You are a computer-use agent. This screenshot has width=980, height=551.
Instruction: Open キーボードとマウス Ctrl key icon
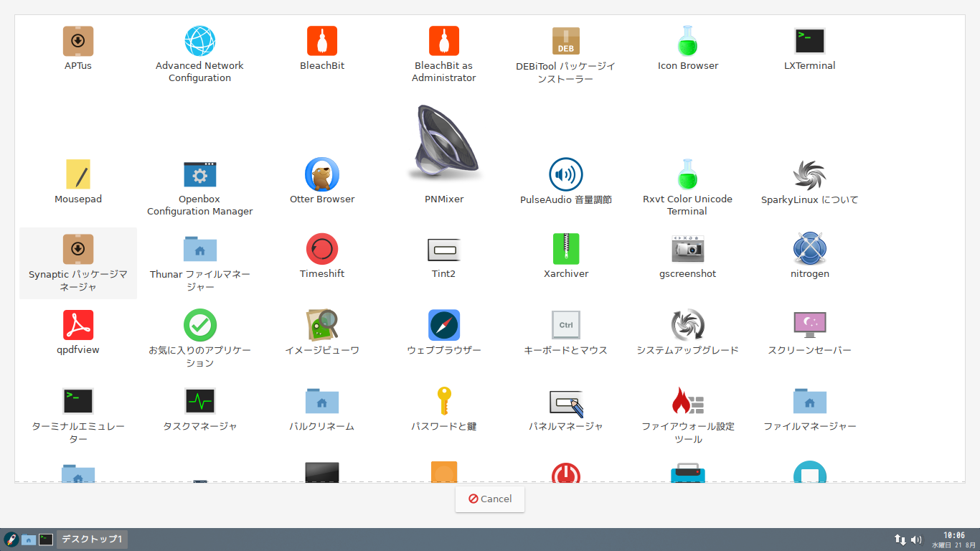(566, 325)
